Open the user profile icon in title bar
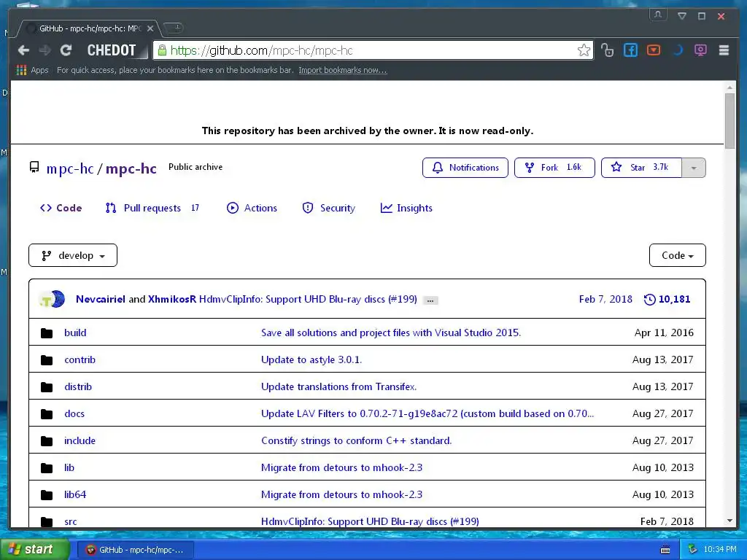This screenshot has height=560, width=747. (658, 15)
